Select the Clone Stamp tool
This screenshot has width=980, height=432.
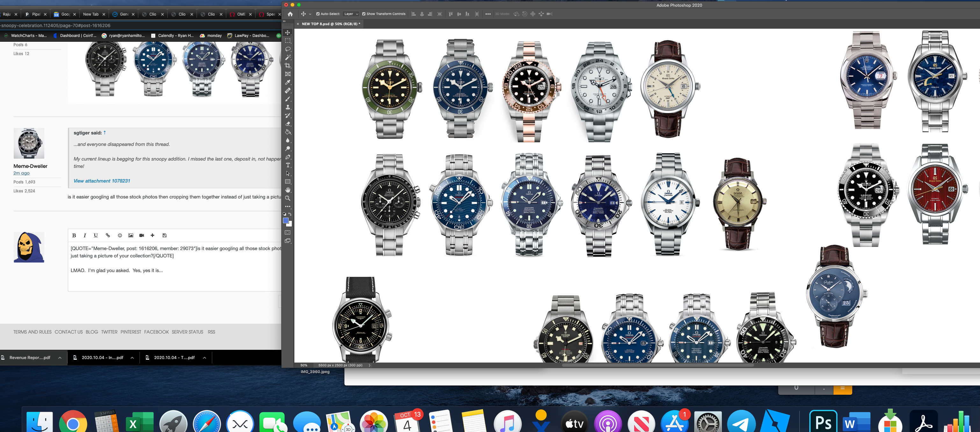click(288, 107)
